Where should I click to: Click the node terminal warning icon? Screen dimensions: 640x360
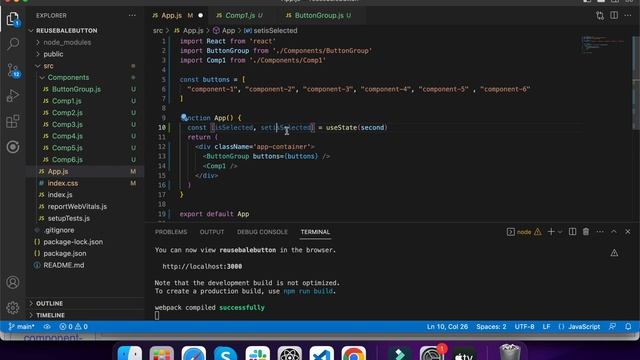point(538,232)
